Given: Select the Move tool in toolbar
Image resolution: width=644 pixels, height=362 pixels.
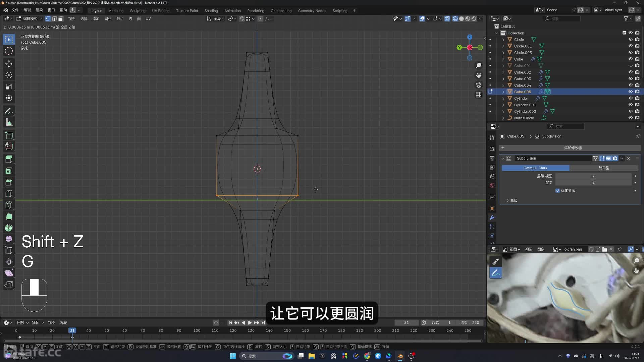Looking at the screenshot, I should click(x=9, y=64).
